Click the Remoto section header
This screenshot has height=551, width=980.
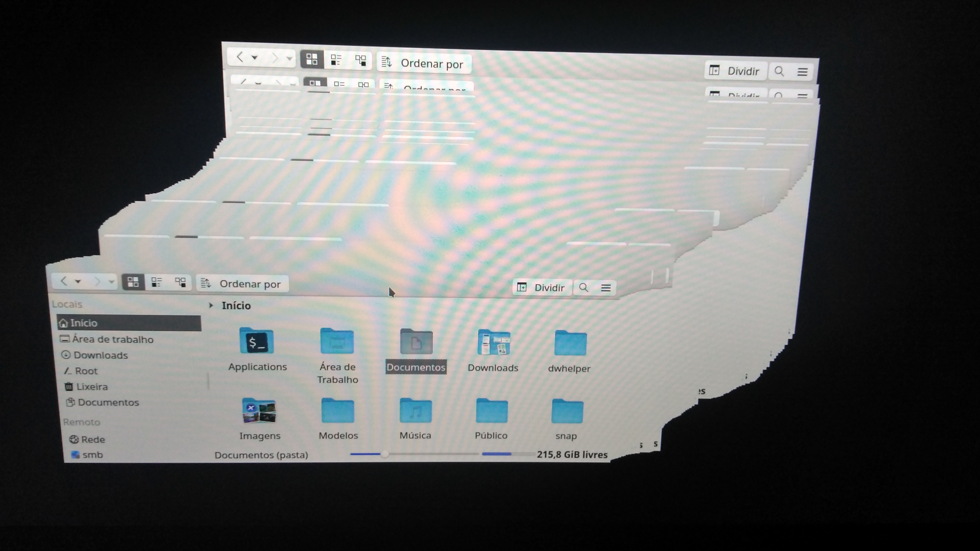82,423
